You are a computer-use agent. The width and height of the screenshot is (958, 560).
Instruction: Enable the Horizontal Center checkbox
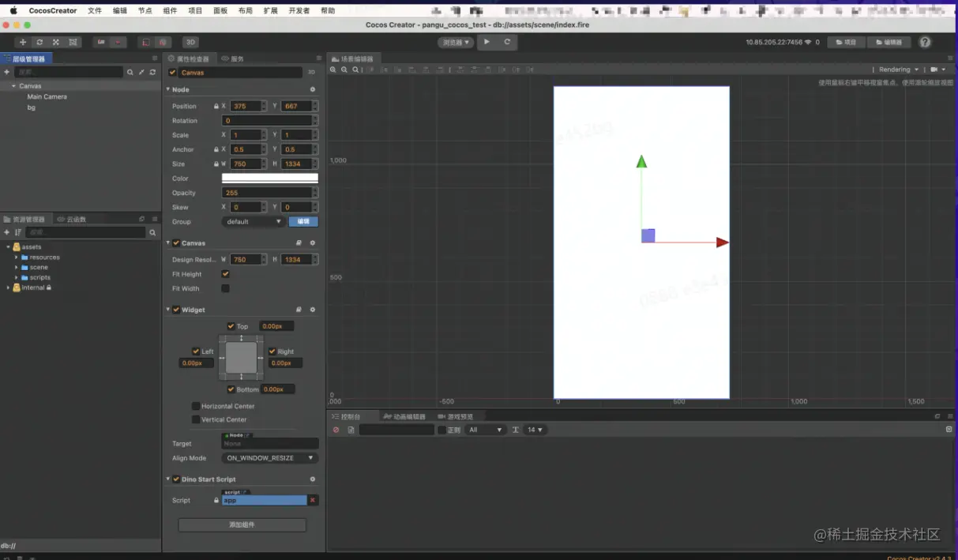tap(196, 406)
